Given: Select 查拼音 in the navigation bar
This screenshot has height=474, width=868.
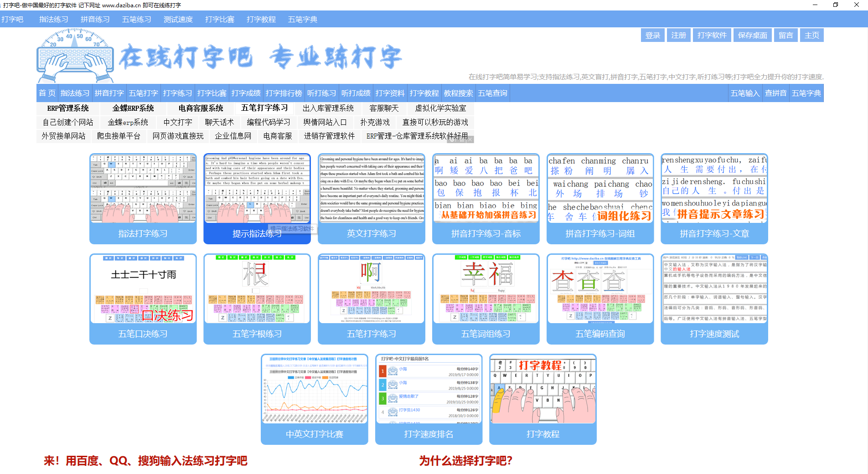Looking at the screenshot, I should pyautogui.click(x=775, y=93).
